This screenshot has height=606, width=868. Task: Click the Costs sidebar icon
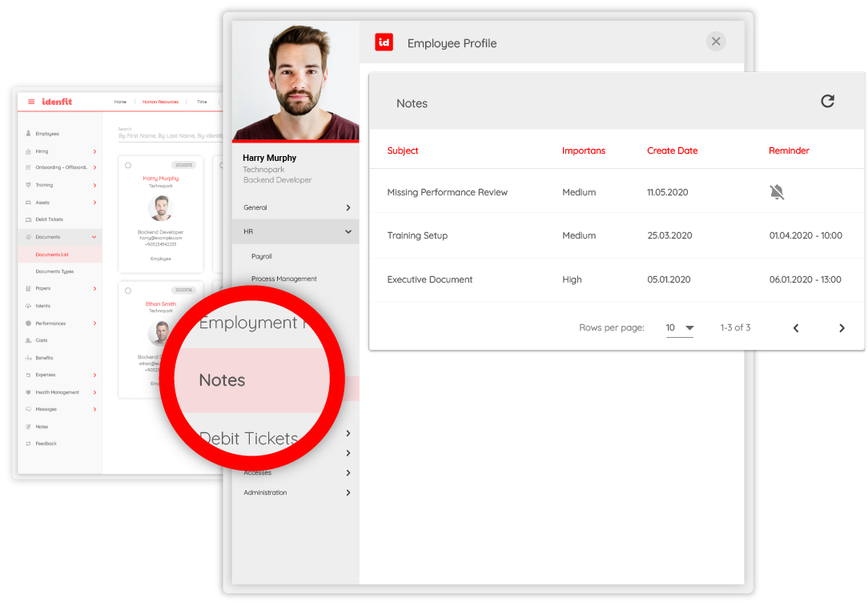pyautogui.click(x=28, y=340)
